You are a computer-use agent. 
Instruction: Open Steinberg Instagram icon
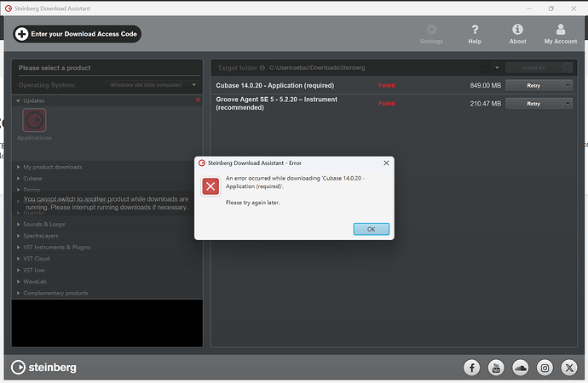545,368
